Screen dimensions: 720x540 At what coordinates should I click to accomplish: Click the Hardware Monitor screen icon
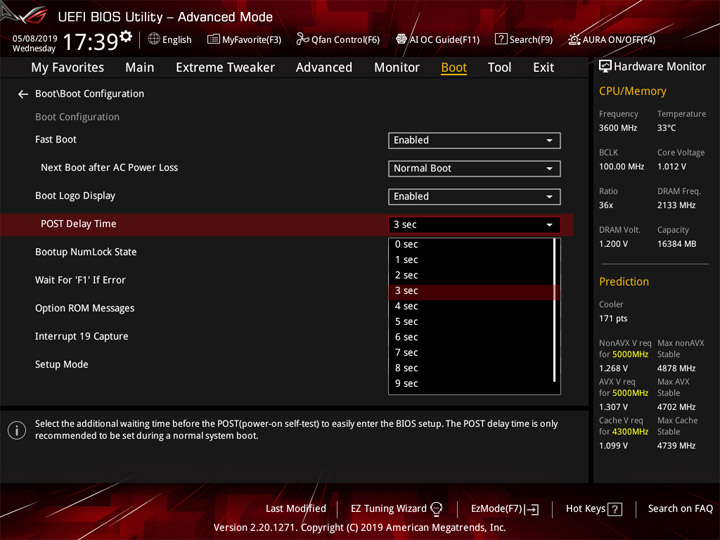[x=605, y=67]
